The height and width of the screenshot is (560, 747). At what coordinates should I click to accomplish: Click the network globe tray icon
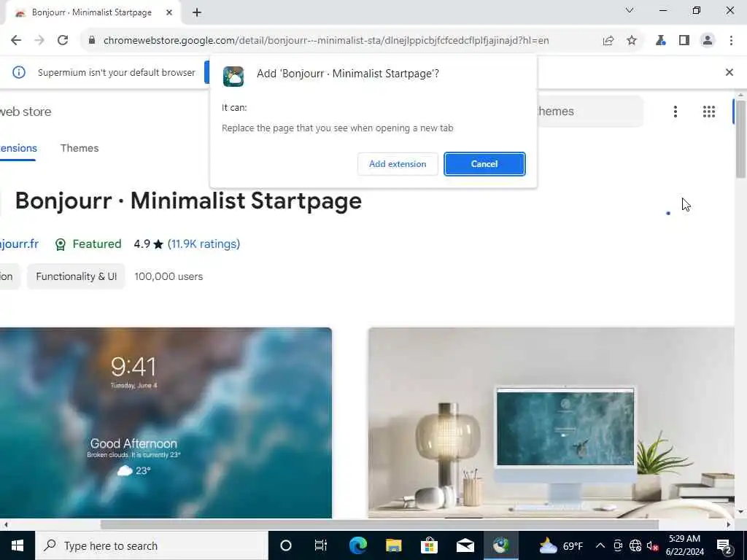tap(635, 545)
